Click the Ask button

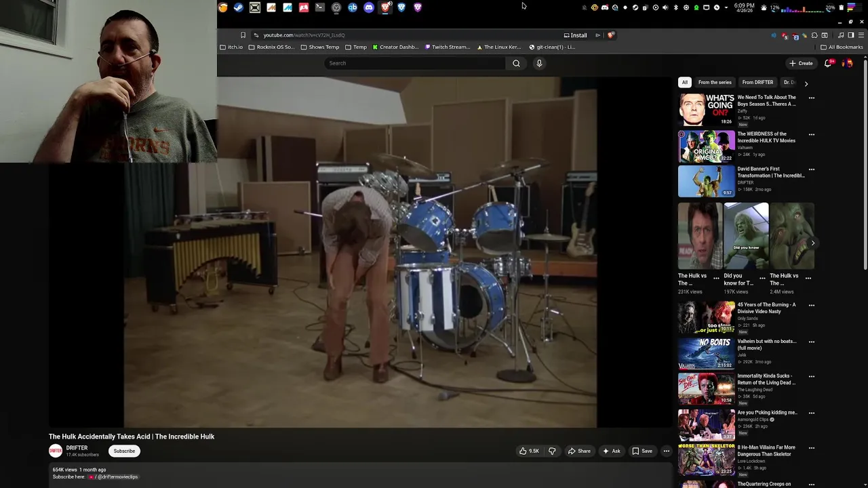611,451
